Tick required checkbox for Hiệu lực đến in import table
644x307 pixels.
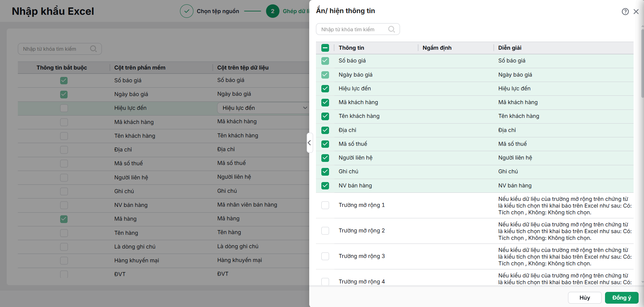coord(64,108)
